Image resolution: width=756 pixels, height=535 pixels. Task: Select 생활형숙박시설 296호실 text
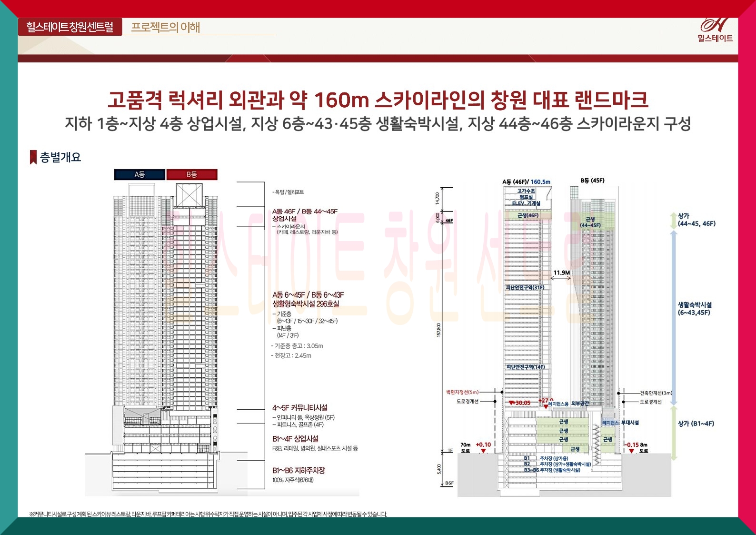pyautogui.click(x=306, y=303)
